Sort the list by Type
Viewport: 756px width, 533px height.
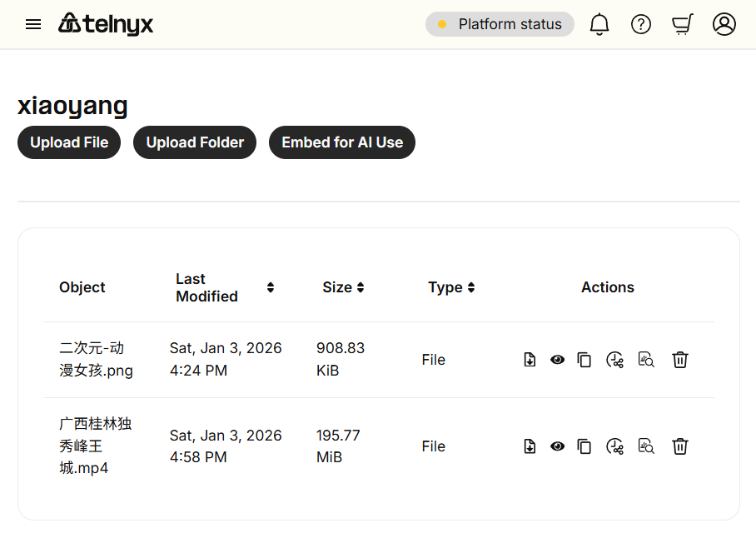pyautogui.click(x=471, y=287)
